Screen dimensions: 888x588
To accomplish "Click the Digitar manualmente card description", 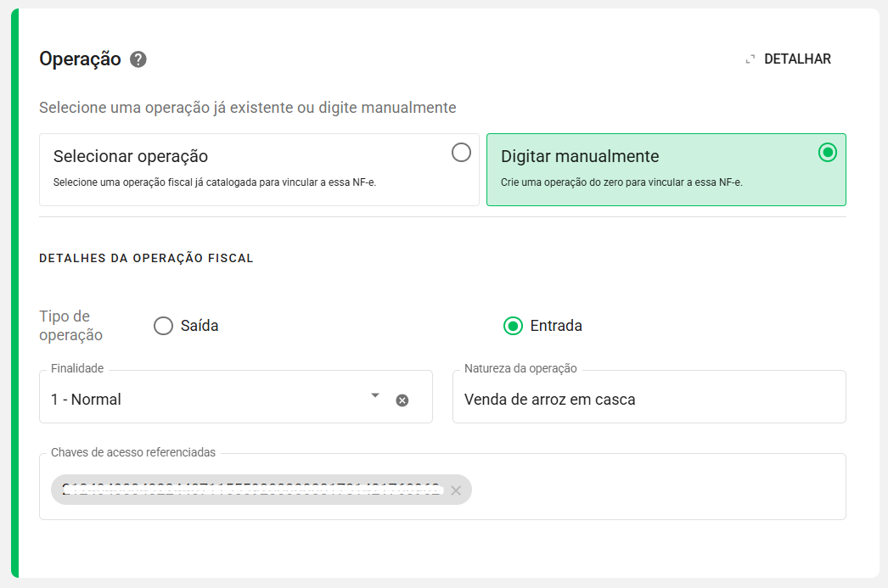I will 622,182.
